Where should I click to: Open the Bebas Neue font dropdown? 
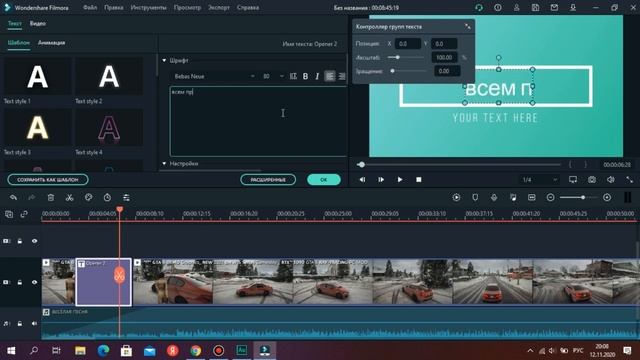[213, 76]
